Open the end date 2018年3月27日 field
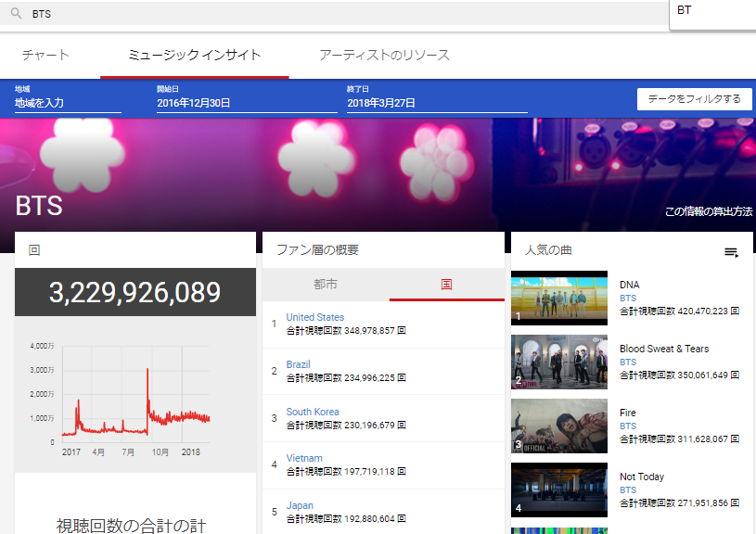 (437, 103)
